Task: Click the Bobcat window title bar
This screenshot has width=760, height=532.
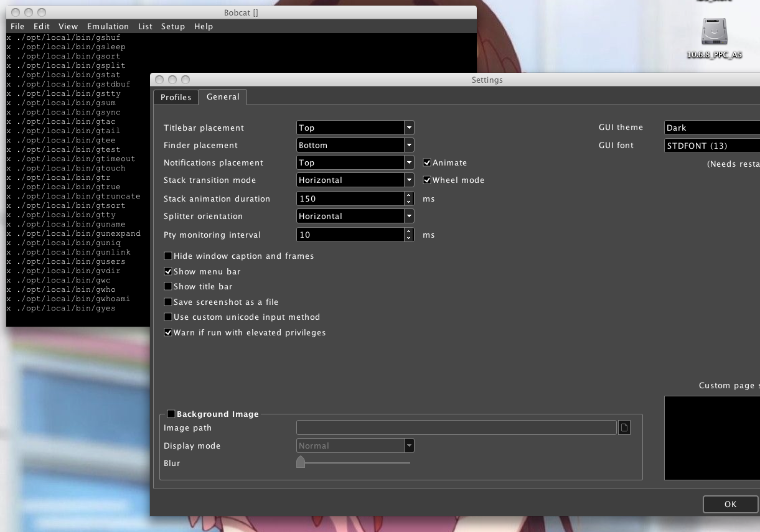Action: (x=241, y=12)
